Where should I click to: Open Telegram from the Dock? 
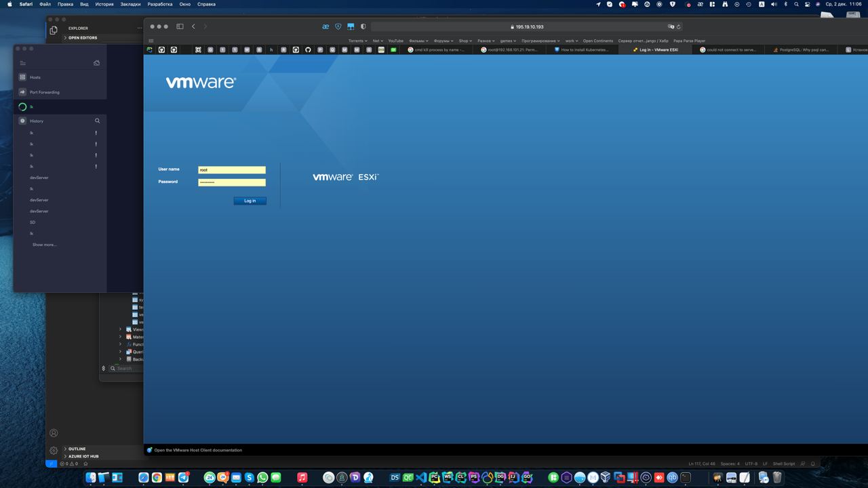(183, 478)
